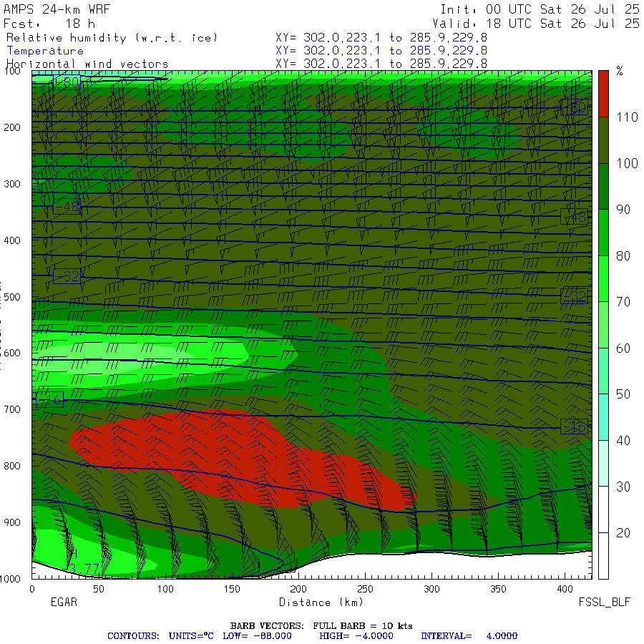Click the '400' pressure axis label
The height and width of the screenshot is (644, 644).
click(x=12, y=240)
